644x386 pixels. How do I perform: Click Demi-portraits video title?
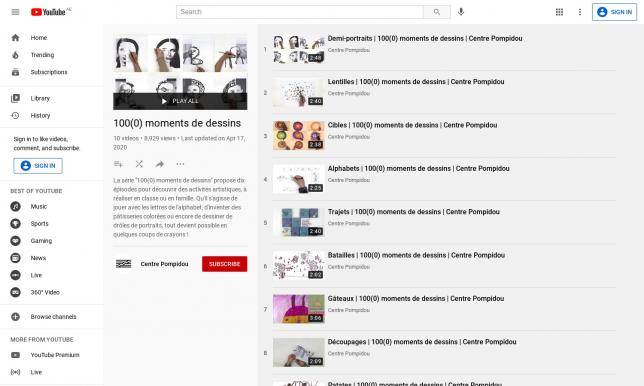(x=425, y=39)
